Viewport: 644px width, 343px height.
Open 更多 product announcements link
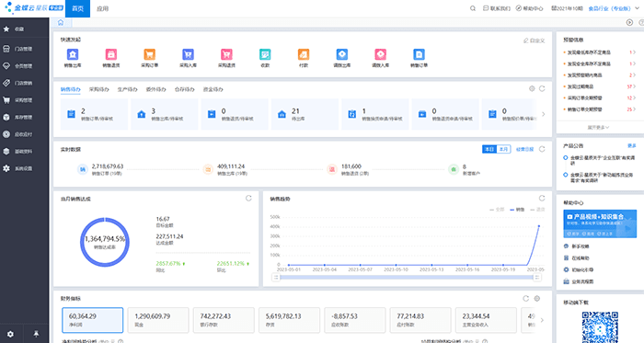632,145
